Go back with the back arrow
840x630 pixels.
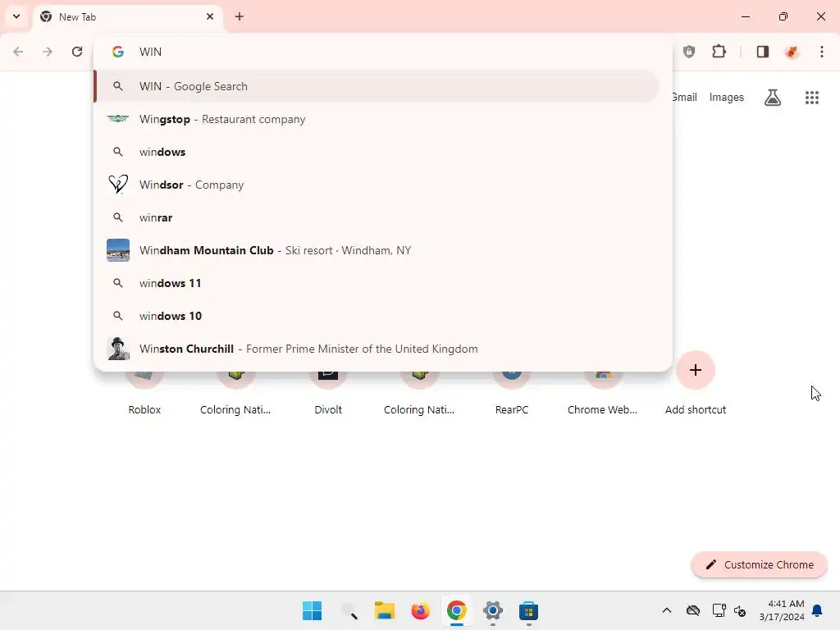click(18, 52)
